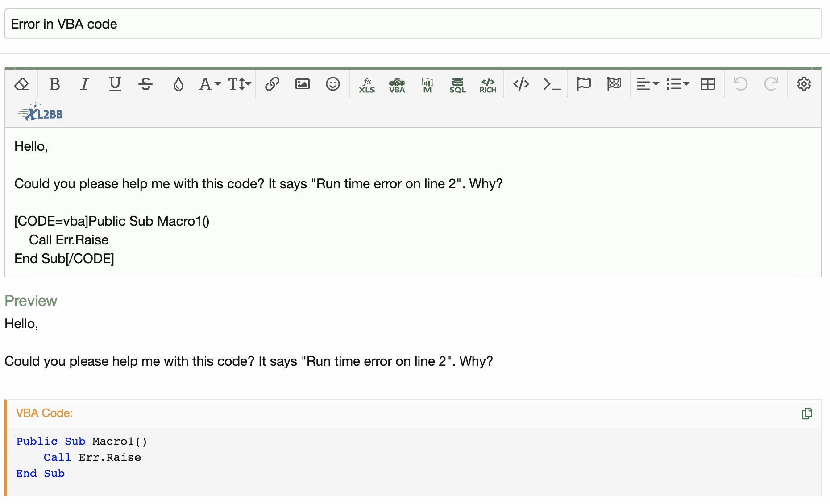
Task: Insert Power Query M code with the M icon
Action: (x=427, y=84)
